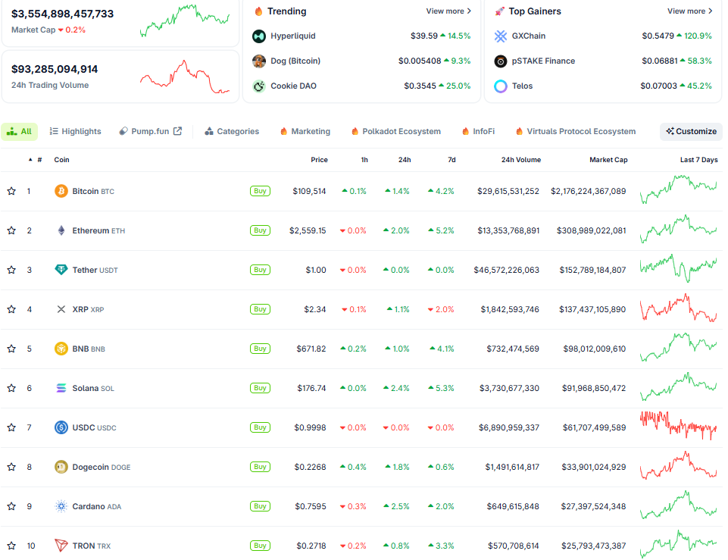Click the Cardano logo icon
This screenshot has height=560, width=728.
(61, 506)
